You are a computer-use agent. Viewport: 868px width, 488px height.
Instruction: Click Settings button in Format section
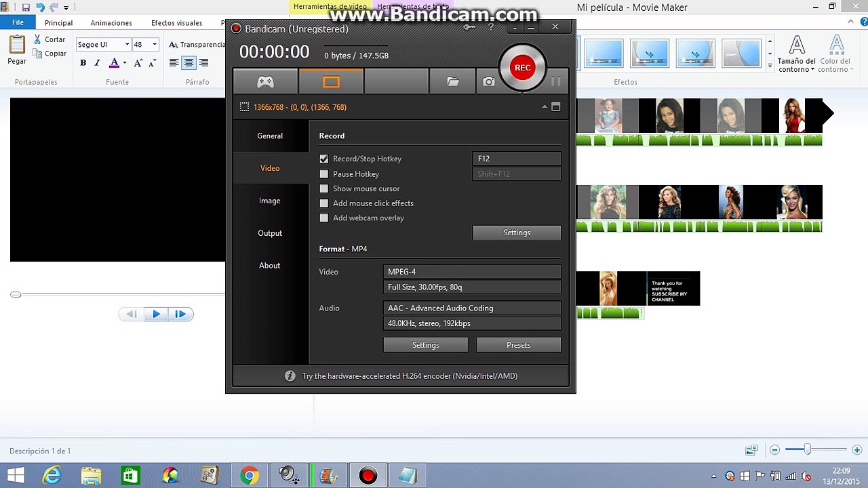coord(426,345)
